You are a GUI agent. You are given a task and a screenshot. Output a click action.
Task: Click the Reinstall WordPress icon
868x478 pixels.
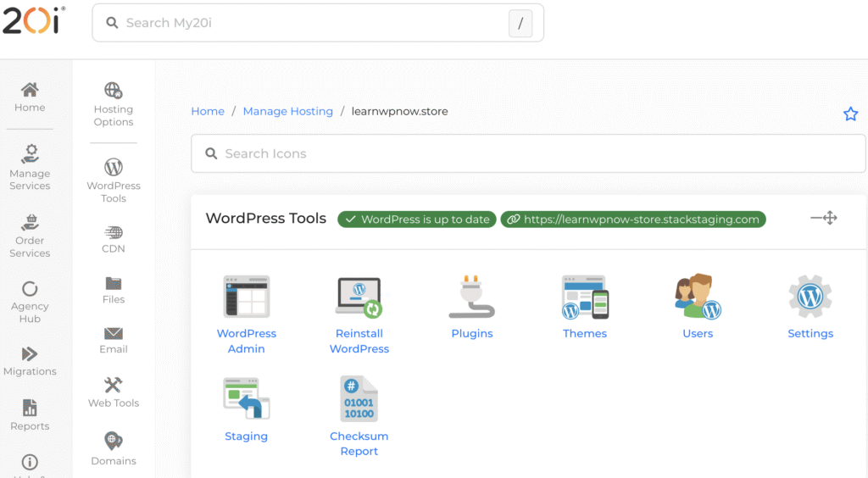tap(359, 297)
